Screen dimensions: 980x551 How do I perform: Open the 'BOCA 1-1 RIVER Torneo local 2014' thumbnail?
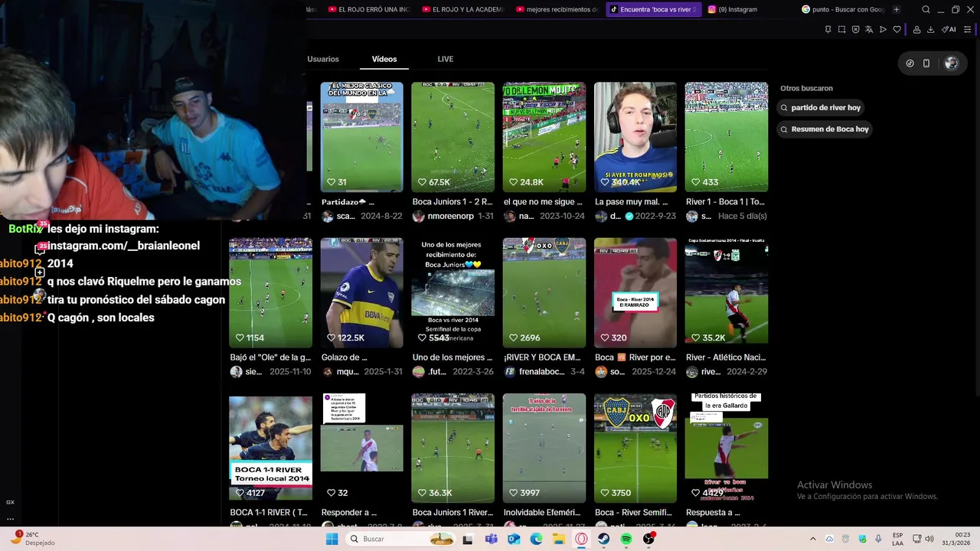[x=270, y=448]
